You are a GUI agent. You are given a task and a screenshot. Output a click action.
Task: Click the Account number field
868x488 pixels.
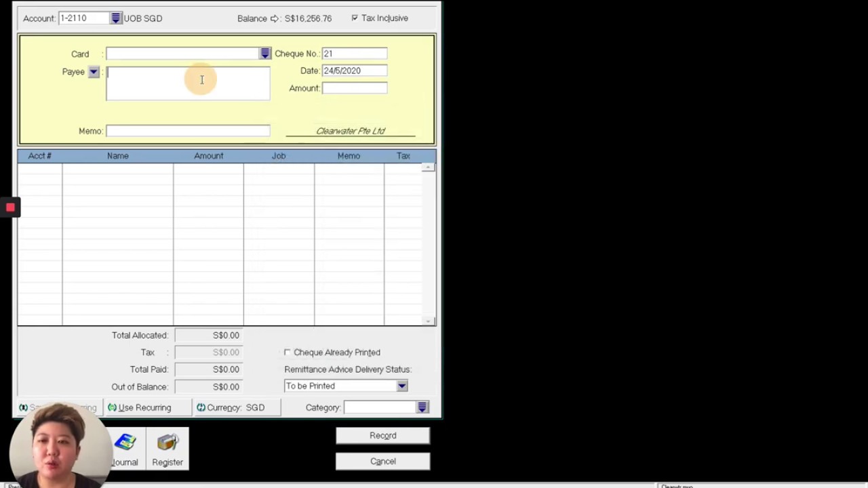pos(84,18)
